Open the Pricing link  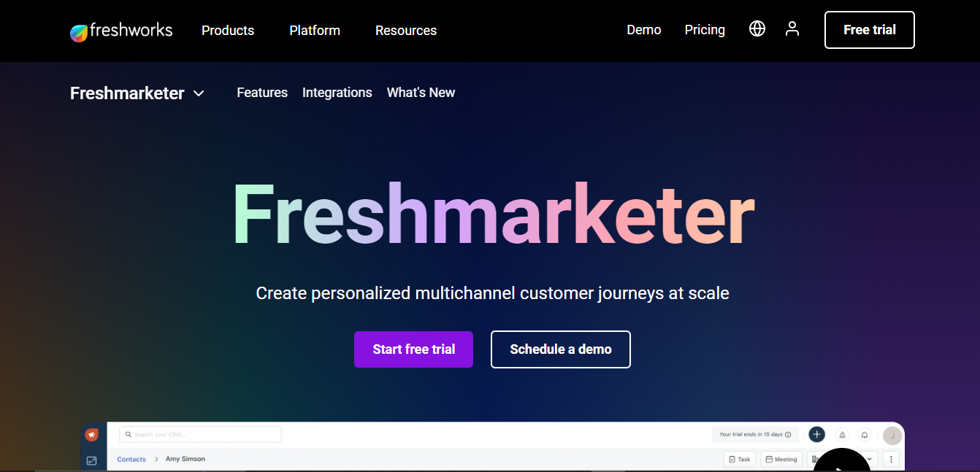click(x=705, y=30)
